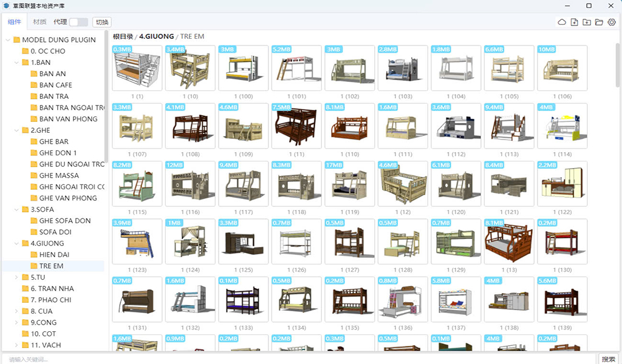Select bunk bed thumbnail 1 (114)
Image resolution: width=622 pixels, height=364 pixels.
tap(562, 126)
